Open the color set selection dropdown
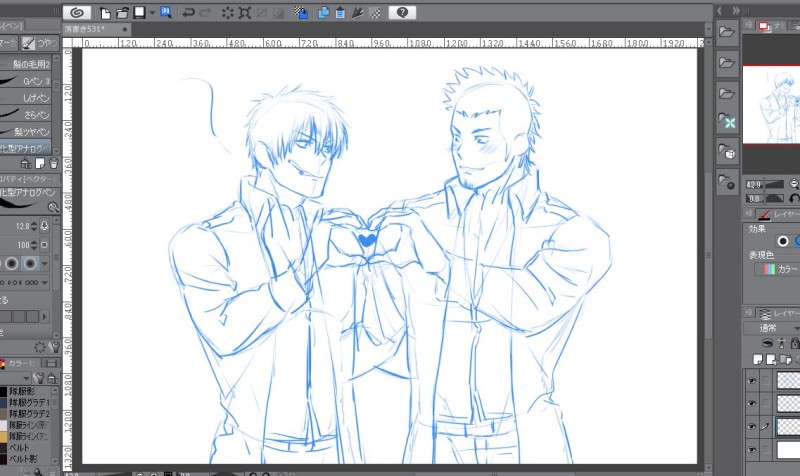Viewport: 800px width, 476px height. point(27,379)
